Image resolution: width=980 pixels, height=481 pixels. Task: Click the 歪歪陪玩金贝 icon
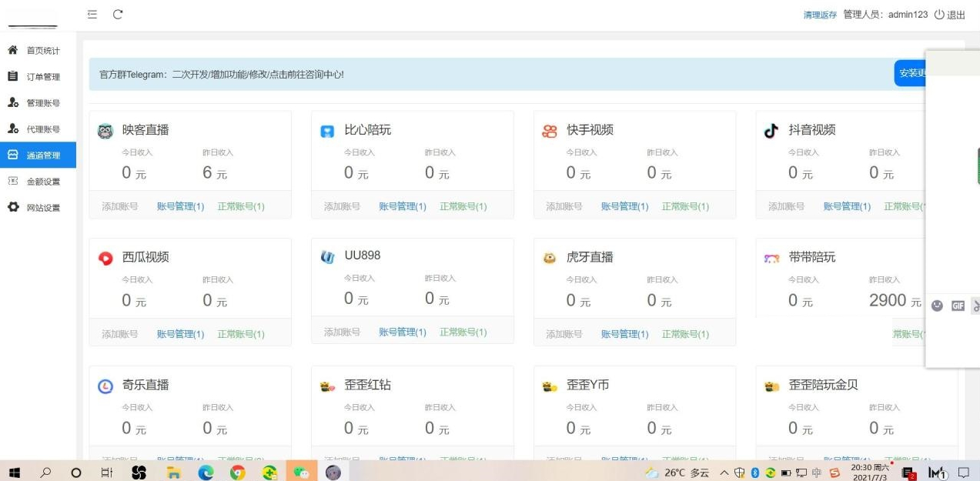point(771,386)
